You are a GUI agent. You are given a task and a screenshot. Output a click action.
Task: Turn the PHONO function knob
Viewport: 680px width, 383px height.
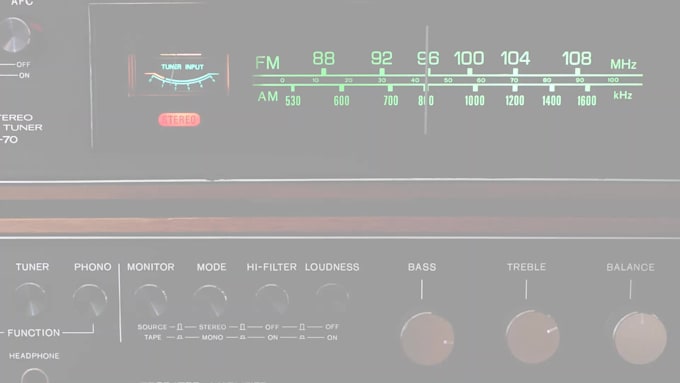[x=90, y=301]
